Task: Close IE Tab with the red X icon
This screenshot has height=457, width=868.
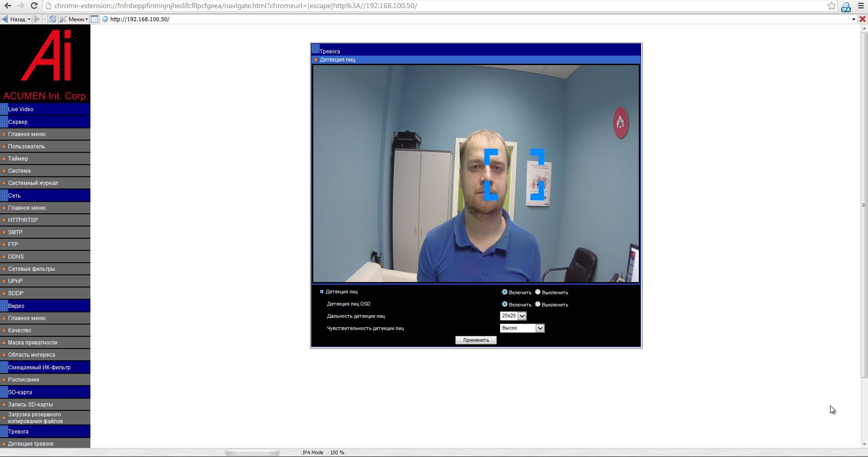Action: 863,19
